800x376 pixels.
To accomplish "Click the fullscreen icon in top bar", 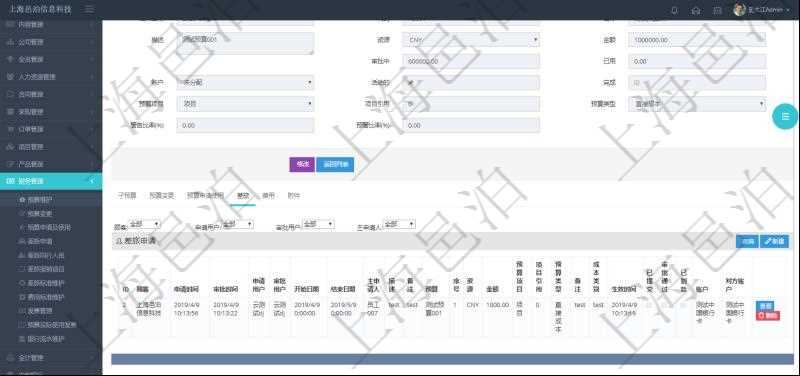I will (717, 10).
